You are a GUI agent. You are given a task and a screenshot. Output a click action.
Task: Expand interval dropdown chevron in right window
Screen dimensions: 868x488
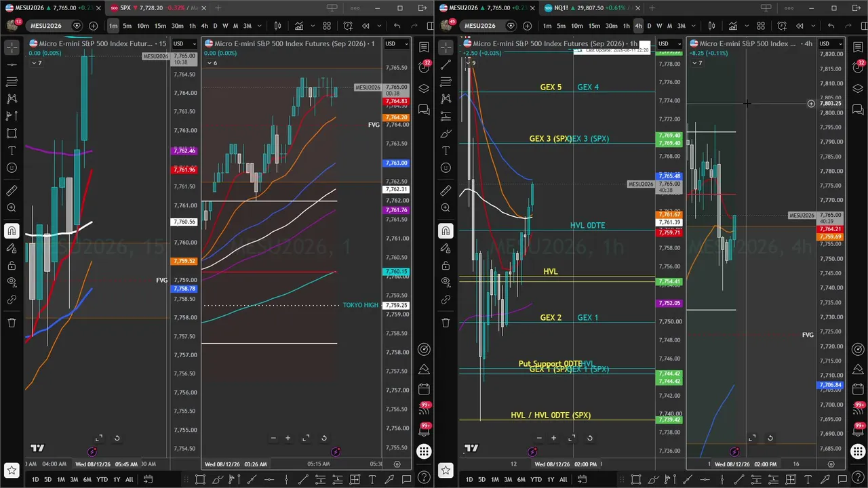694,26
